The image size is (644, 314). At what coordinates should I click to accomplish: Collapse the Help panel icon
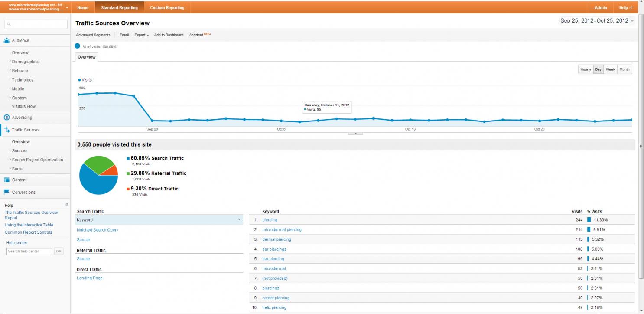click(67, 205)
